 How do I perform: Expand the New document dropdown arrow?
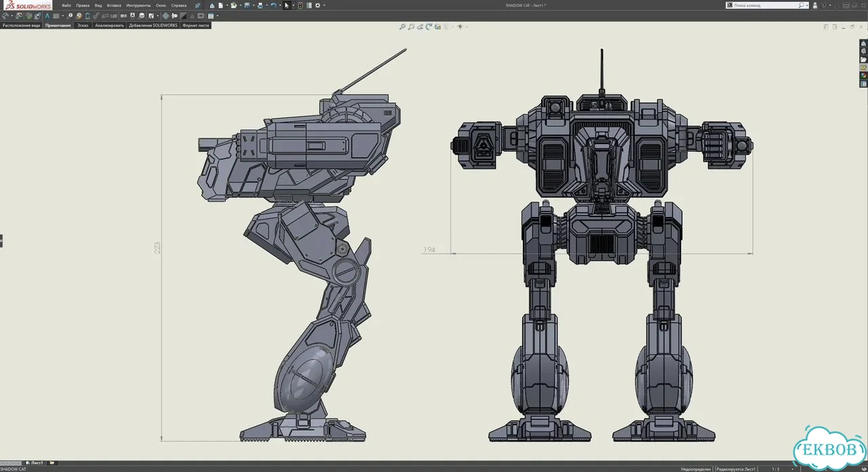[x=226, y=5]
